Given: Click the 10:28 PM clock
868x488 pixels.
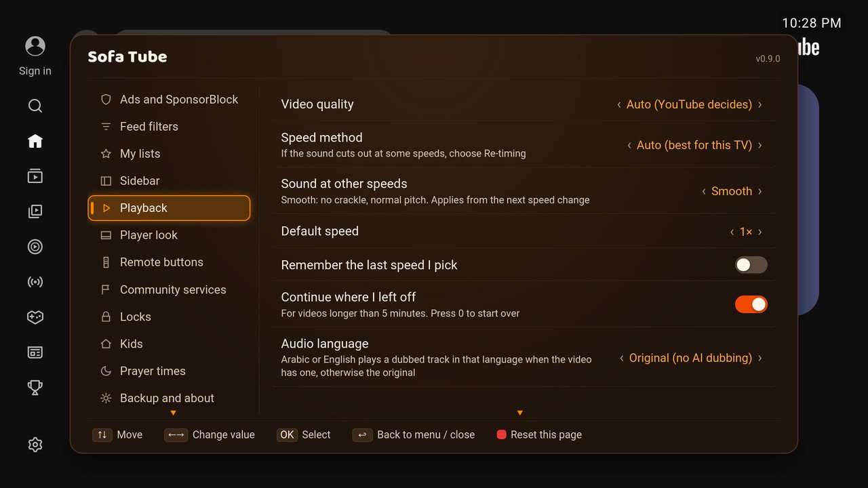Looking at the screenshot, I should pos(812,23).
